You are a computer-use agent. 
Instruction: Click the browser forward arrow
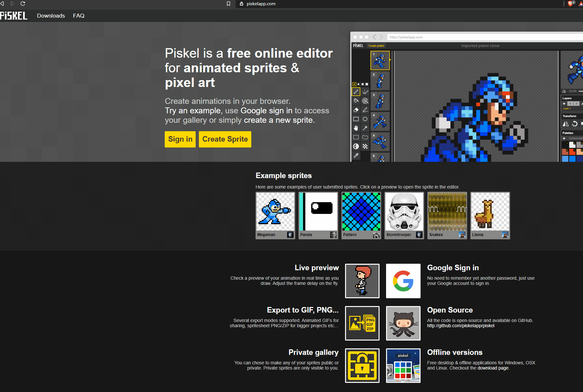(x=12, y=4)
